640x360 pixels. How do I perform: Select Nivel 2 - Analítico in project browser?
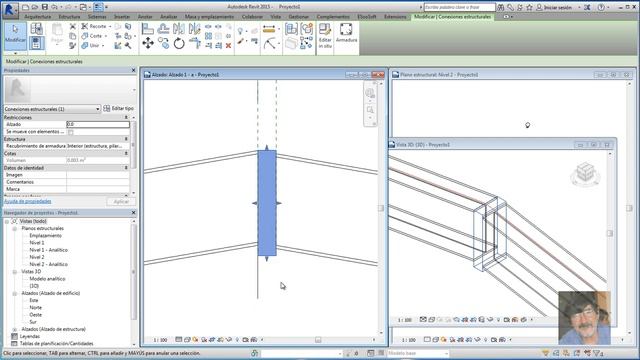49,264
